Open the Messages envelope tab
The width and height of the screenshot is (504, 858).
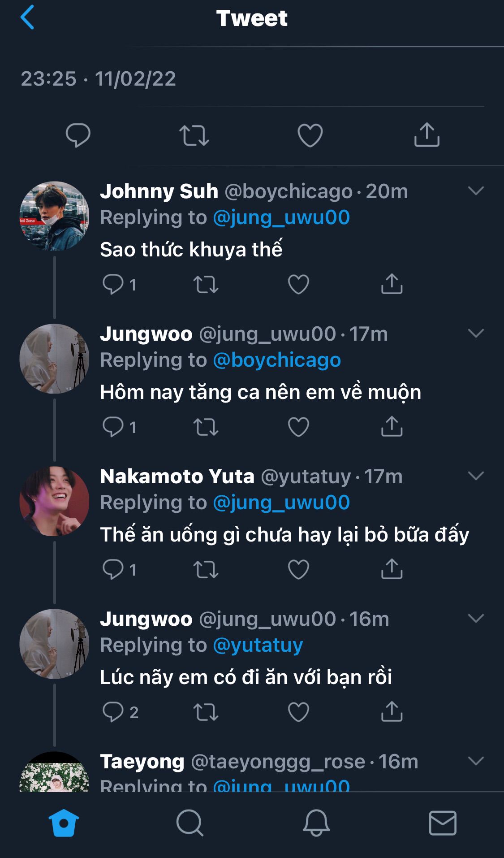coord(443,823)
